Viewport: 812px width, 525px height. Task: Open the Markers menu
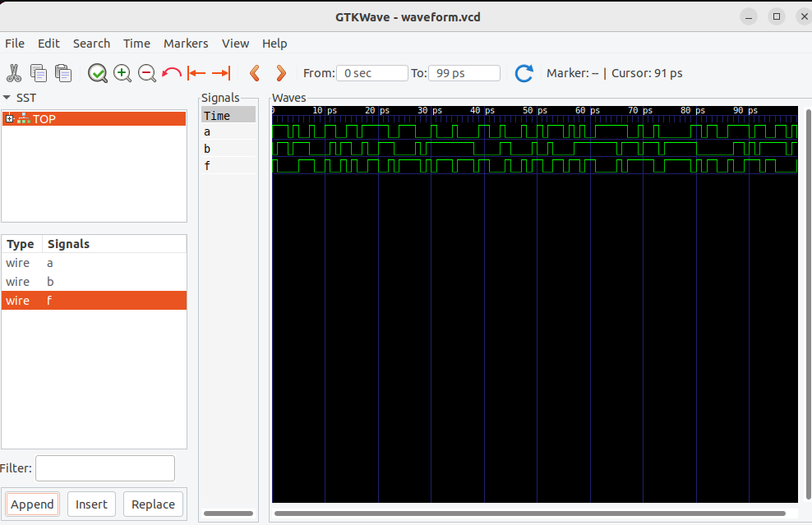pyautogui.click(x=186, y=43)
